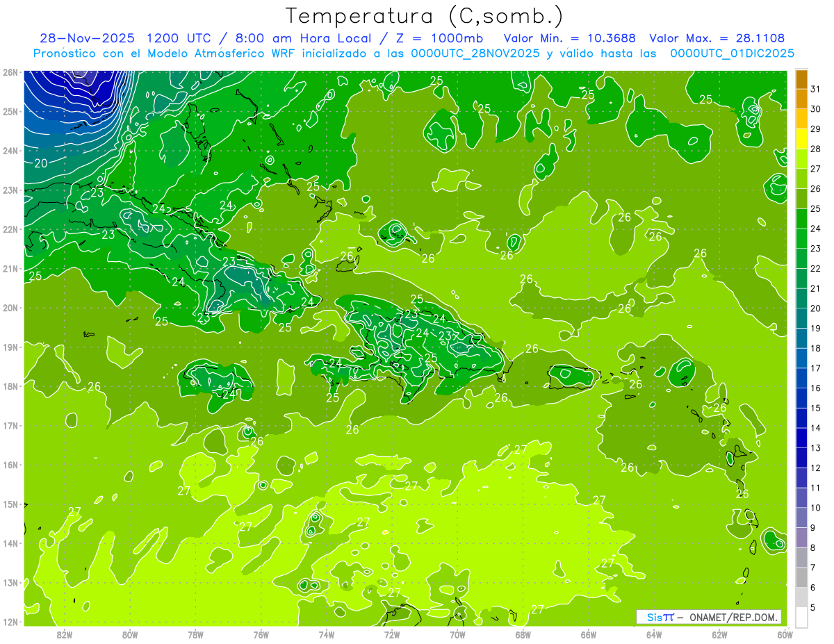Click the "72W" longitude axis label
The width and height of the screenshot is (834, 644).
[x=392, y=634]
